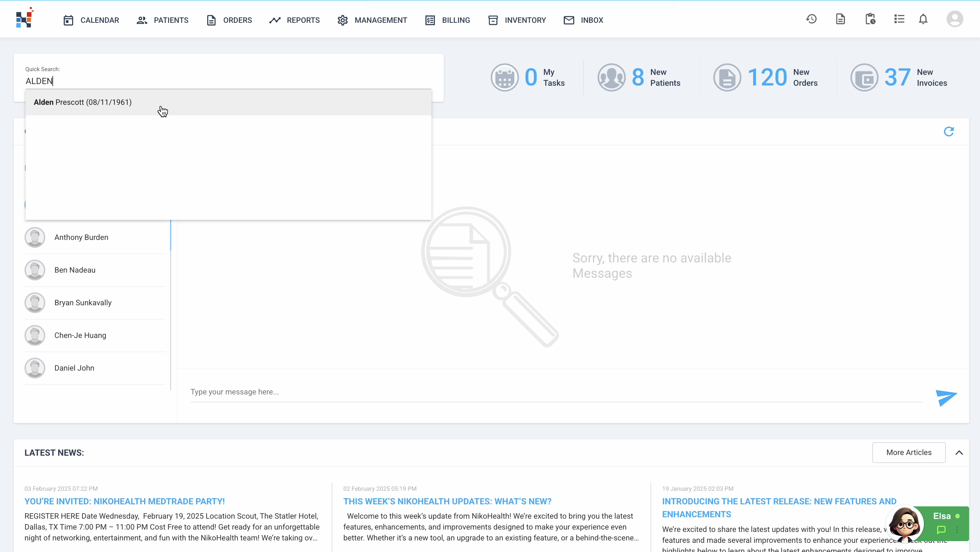Open Elsa chat bubble icon
This screenshot has height=552, width=980.
click(941, 530)
